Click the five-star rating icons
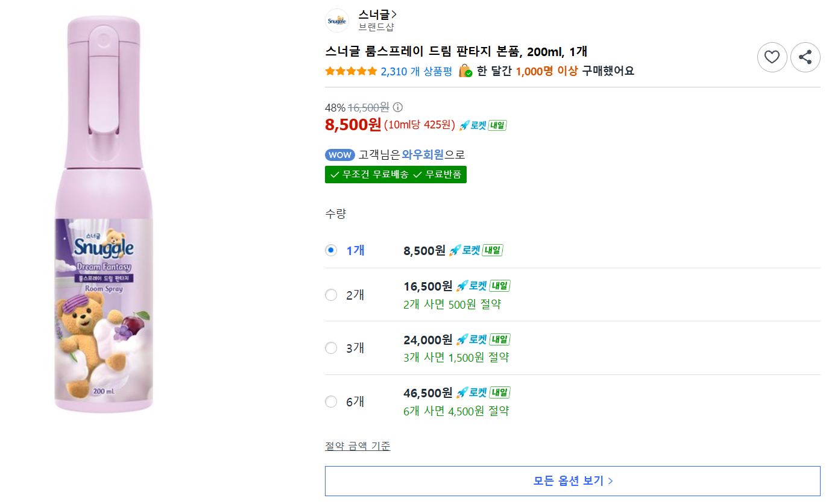 [x=351, y=71]
